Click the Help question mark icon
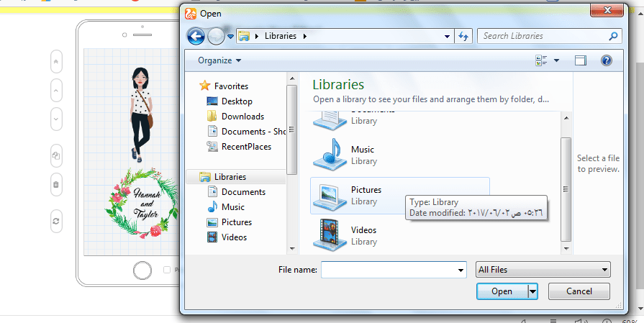 [606, 60]
